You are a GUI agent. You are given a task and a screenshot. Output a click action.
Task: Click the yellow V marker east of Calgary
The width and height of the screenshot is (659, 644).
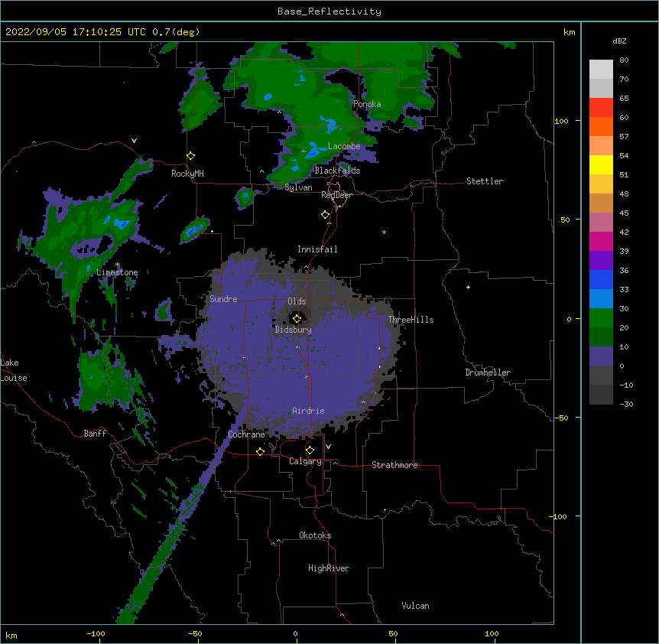[x=328, y=447]
